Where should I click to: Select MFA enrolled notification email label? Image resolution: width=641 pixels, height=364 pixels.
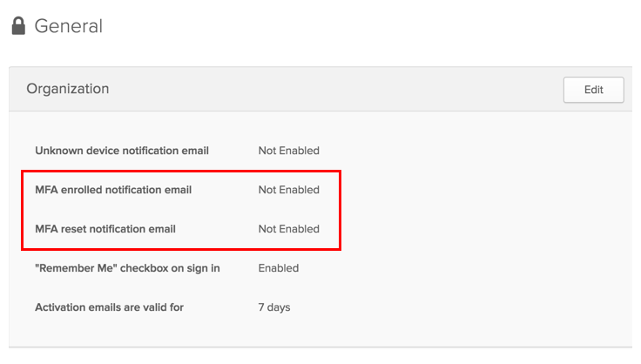pos(113,190)
